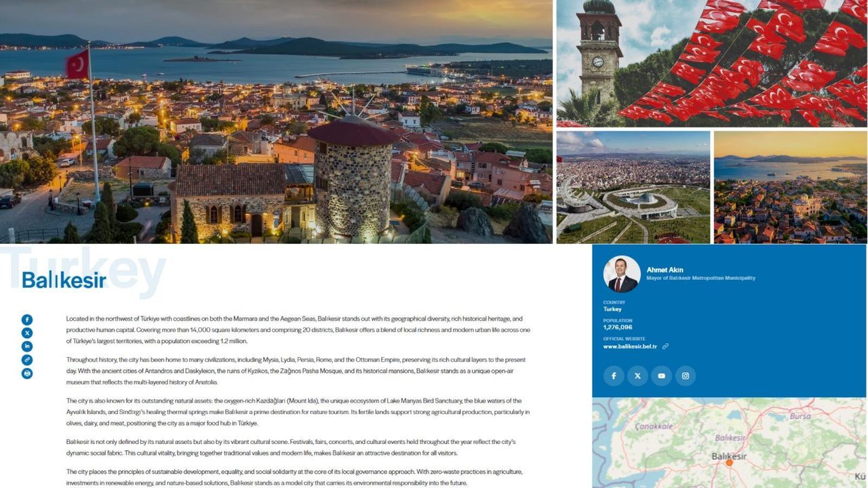Open the large night windmill photo
The image size is (868, 488).
coord(276,122)
